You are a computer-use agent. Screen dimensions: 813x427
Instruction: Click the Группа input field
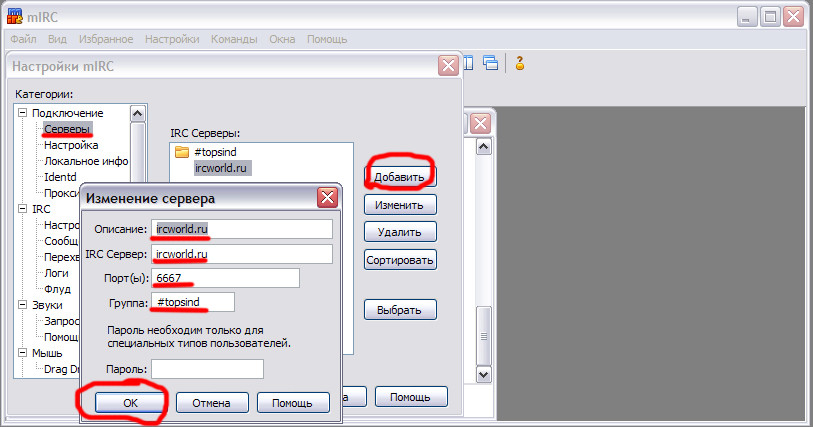click(x=192, y=302)
